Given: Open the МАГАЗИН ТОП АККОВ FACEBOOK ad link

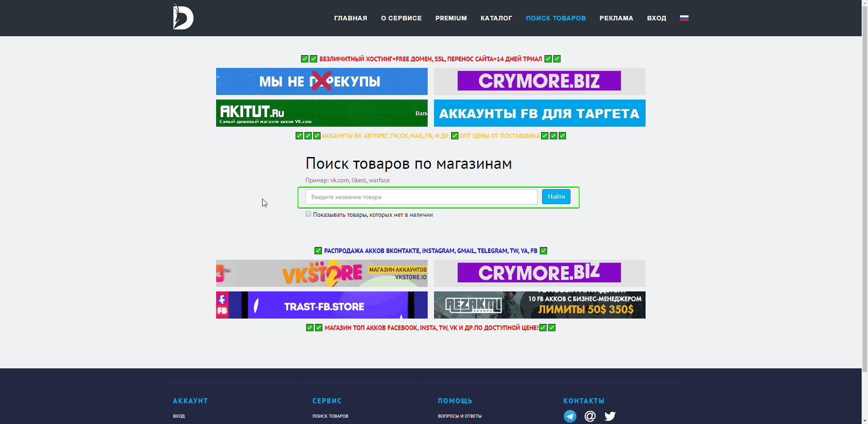Looking at the screenshot, I should tap(432, 328).
